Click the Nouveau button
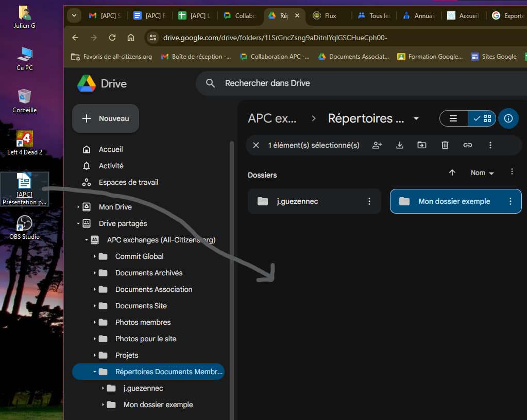Image resolution: width=527 pixels, height=420 pixels. pos(106,118)
